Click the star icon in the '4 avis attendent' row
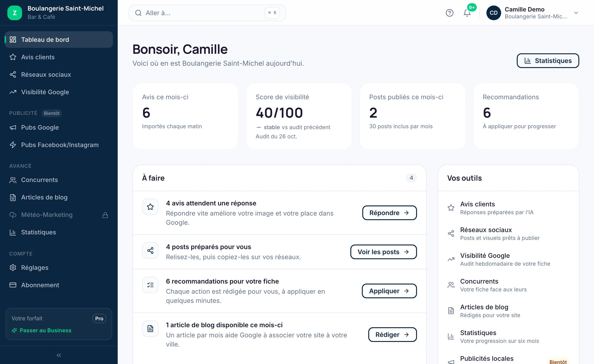This screenshot has height=364, width=594. click(150, 207)
